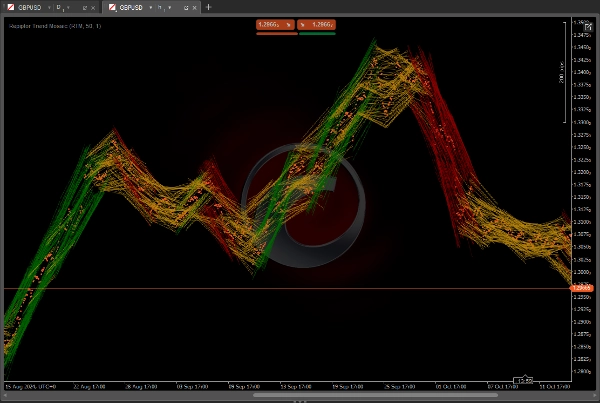
Task: Click the Buy quick-trade price button
Action: 316,24
